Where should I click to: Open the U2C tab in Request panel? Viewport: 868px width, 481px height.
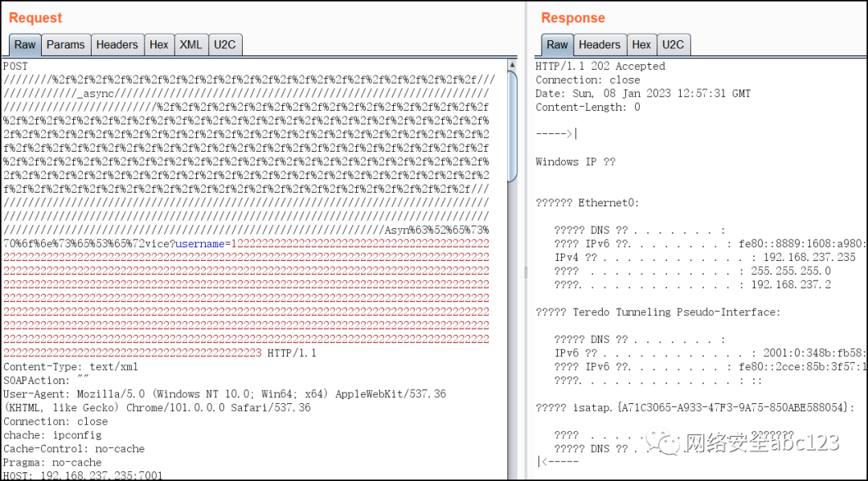[225, 45]
